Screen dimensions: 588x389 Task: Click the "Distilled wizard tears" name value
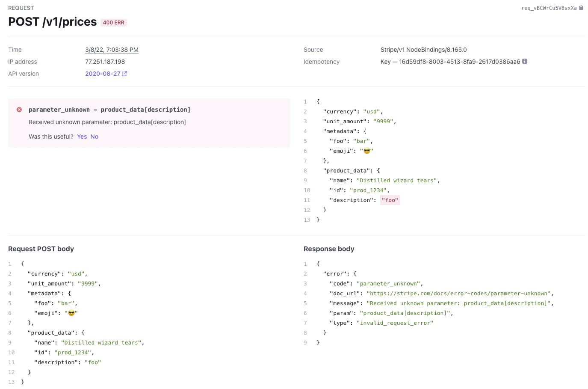tap(396, 180)
